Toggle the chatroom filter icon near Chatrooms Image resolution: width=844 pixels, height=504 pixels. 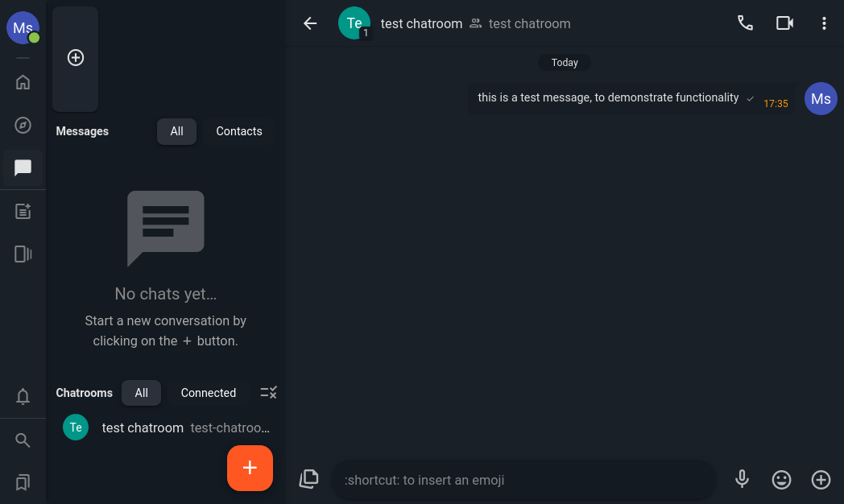(268, 392)
